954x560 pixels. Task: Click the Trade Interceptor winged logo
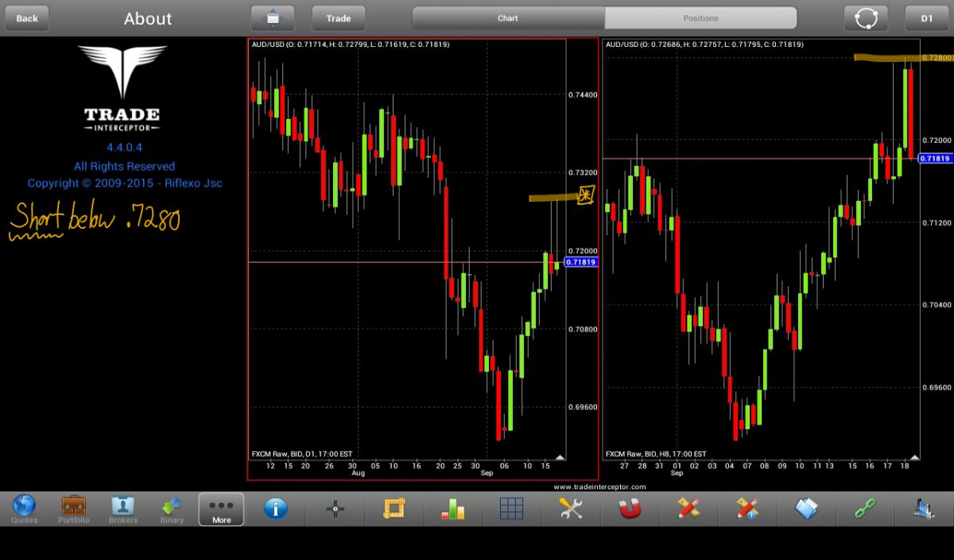click(122, 89)
